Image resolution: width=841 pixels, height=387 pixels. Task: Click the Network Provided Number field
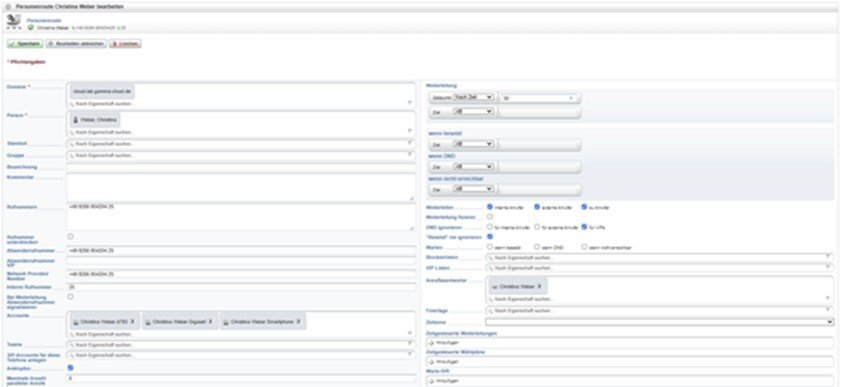(241, 274)
